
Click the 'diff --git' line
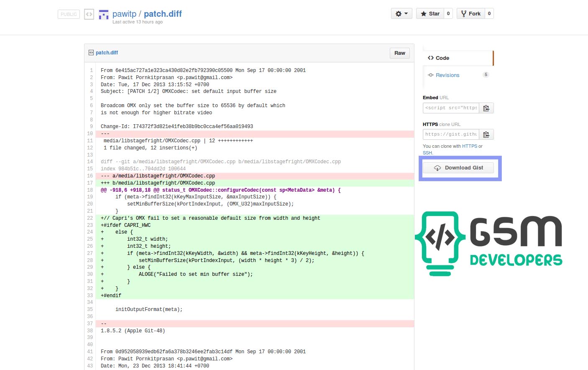pyautogui.click(x=221, y=162)
